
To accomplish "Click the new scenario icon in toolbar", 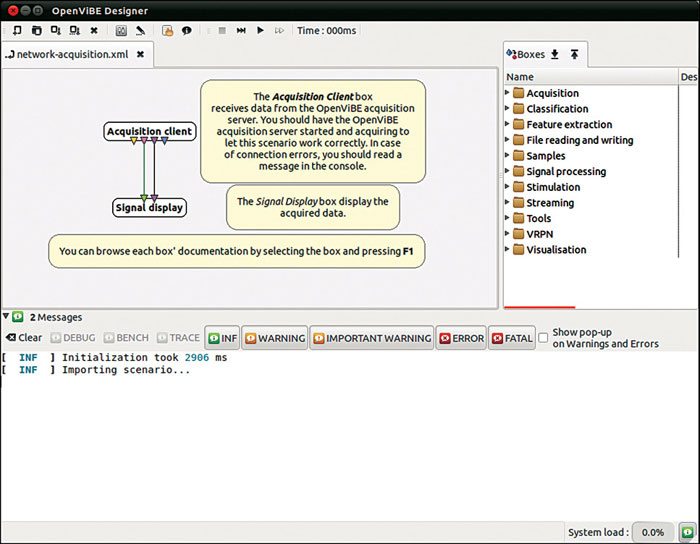I will click(x=16, y=31).
